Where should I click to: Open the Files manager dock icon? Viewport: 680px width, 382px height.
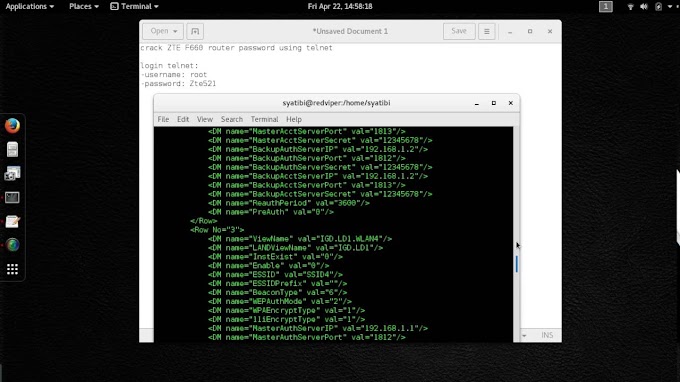pyautogui.click(x=12, y=150)
